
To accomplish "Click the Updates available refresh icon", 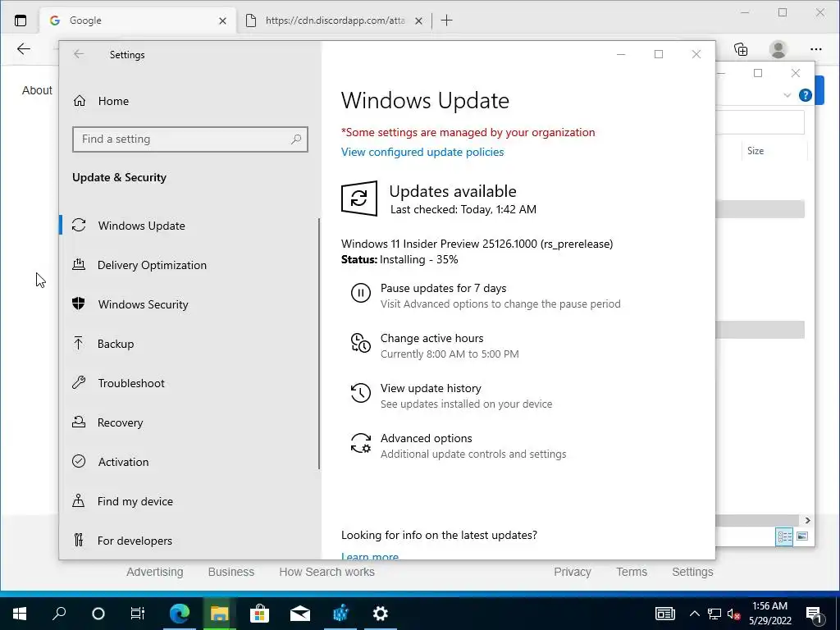I will 359,199.
